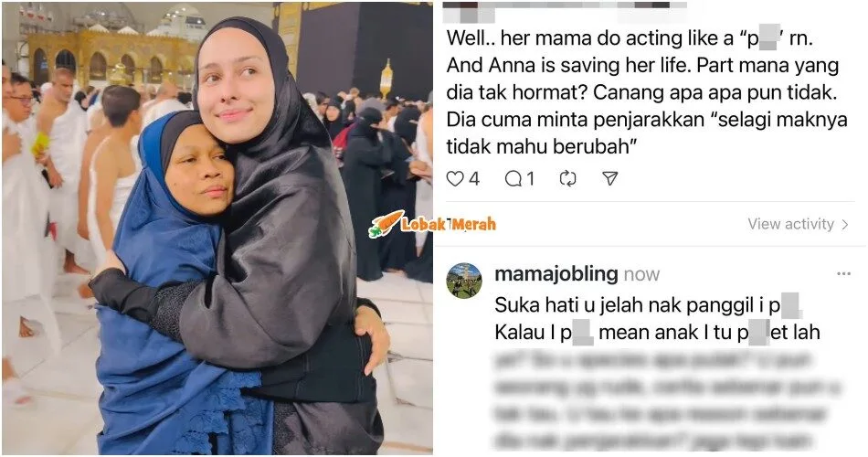The width and height of the screenshot is (868, 457).
Task: Repost using the circular arrows icon
Action: click(568, 179)
